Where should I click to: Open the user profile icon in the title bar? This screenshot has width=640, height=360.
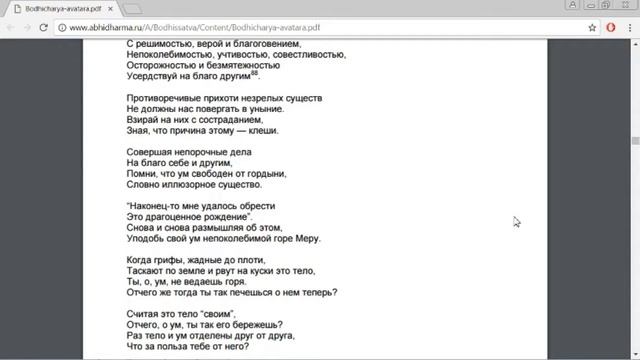pyautogui.click(x=573, y=5)
